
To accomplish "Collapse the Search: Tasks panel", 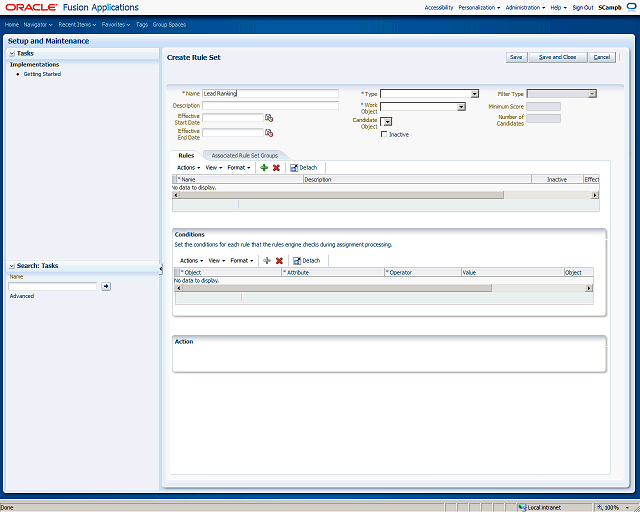I will 12,266.
